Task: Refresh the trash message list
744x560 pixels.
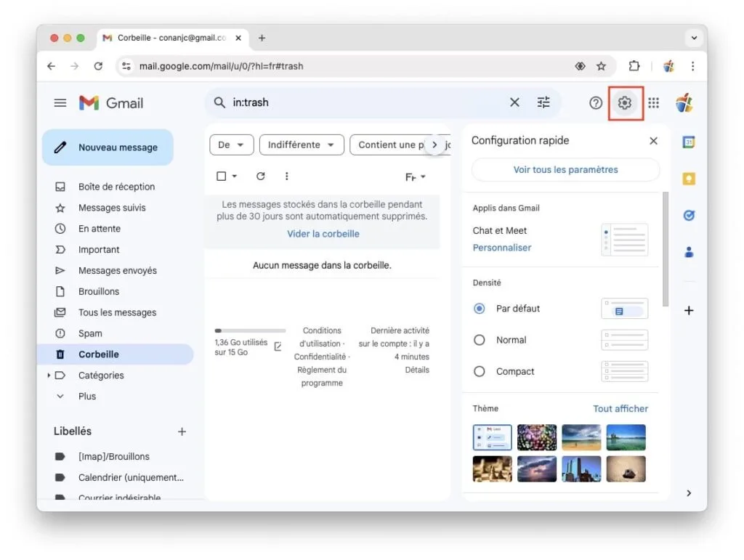Action: 261,176
